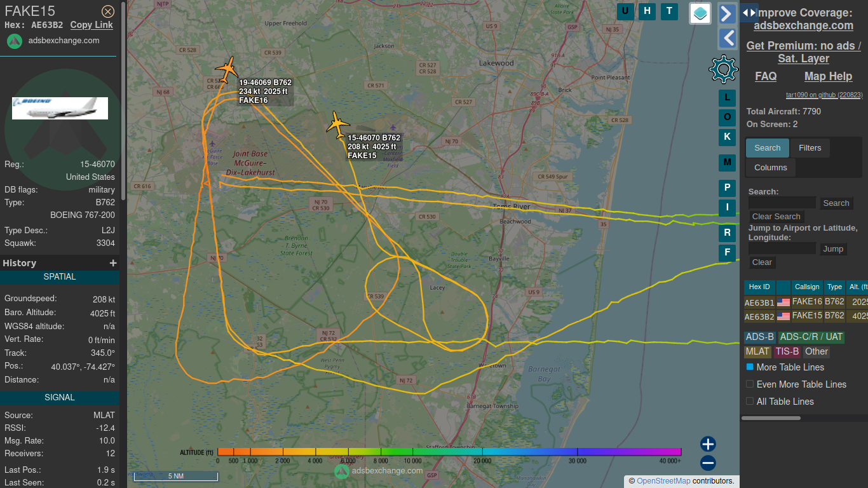Image resolution: width=868 pixels, height=488 pixels.
Task: Uncheck More Table Lines checkbox
Action: 750,367
